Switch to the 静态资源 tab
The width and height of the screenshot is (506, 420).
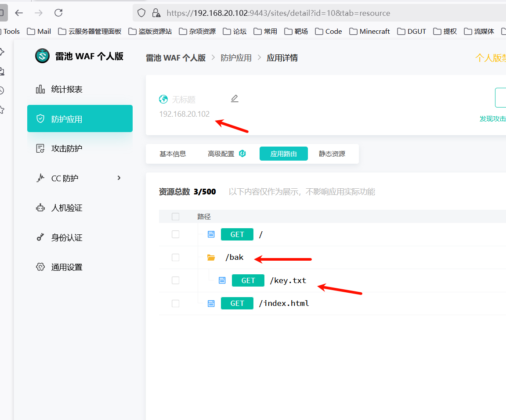pyautogui.click(x=332, y=154)
